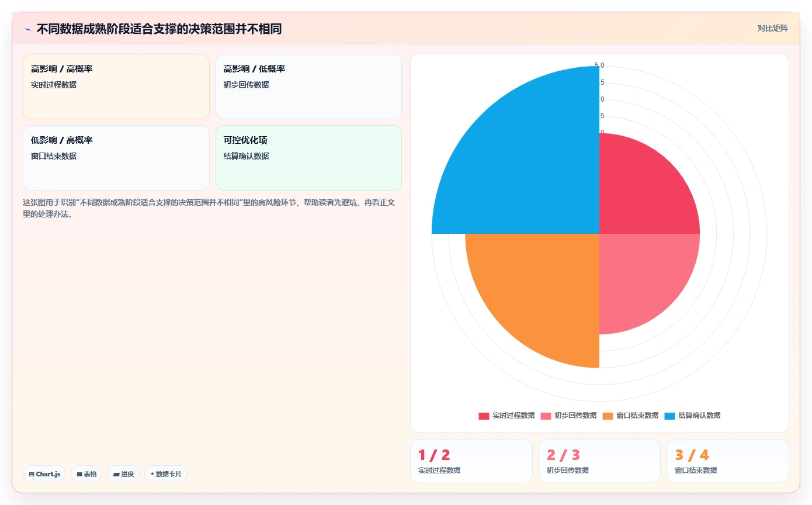Select the 3 / 4 stat card
812x505 pixels.
point(728,461)
